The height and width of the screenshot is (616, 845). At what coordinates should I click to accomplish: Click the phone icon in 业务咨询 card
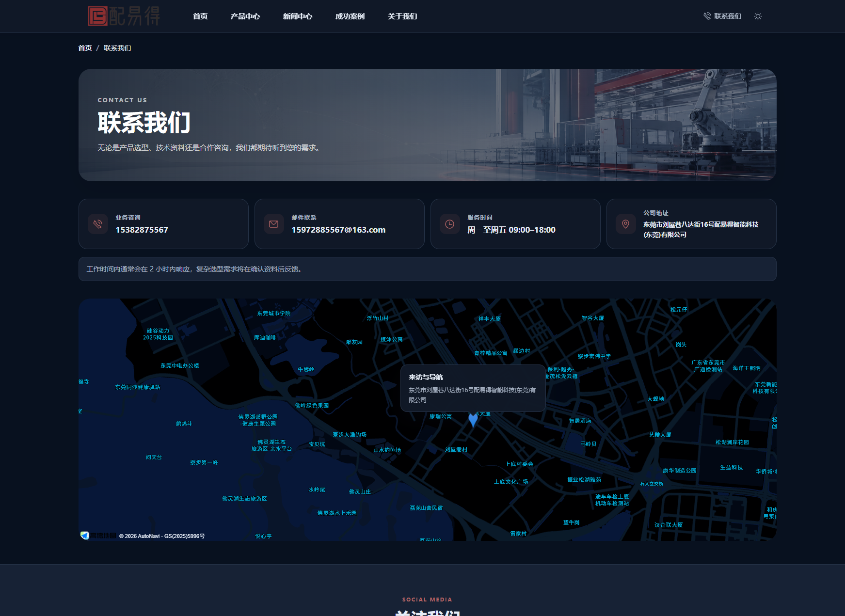click(x=98, y=224)
